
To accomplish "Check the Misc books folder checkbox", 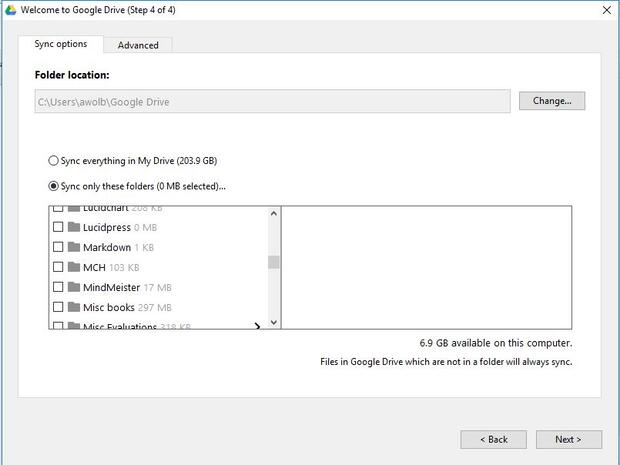I will coord(58,307).
